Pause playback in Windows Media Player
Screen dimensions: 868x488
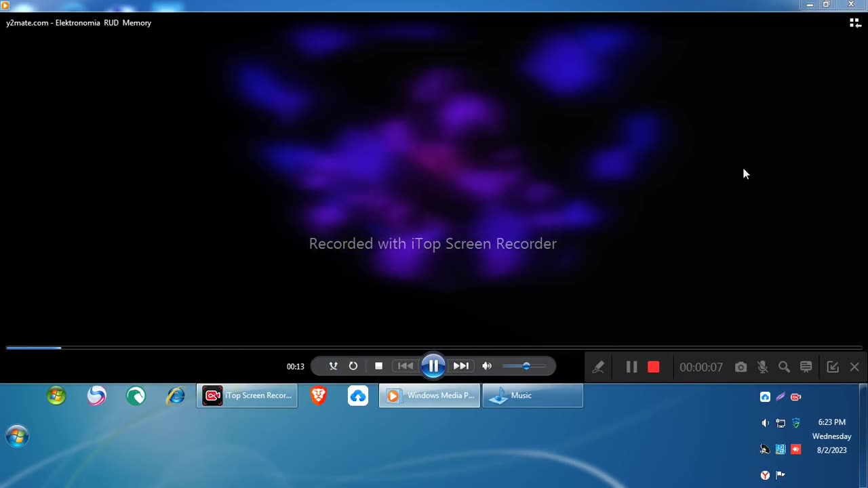tap(433, 366)
